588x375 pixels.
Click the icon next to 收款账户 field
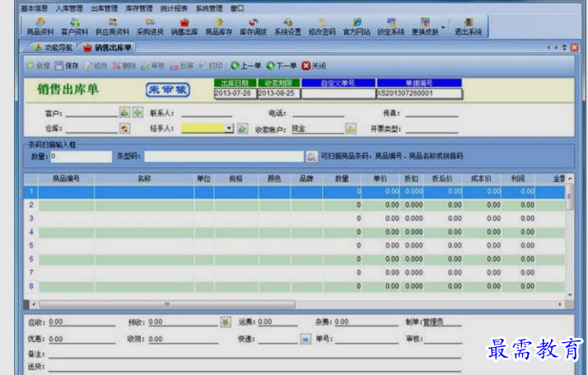(x=350, y=129)
